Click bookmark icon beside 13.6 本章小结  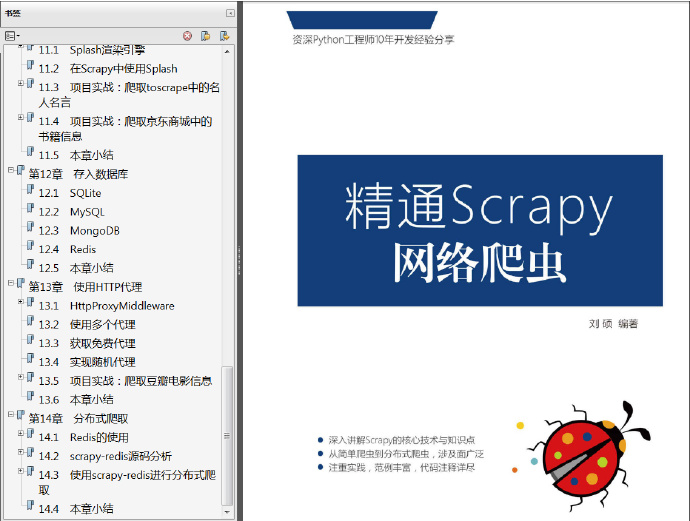point(30,396)
